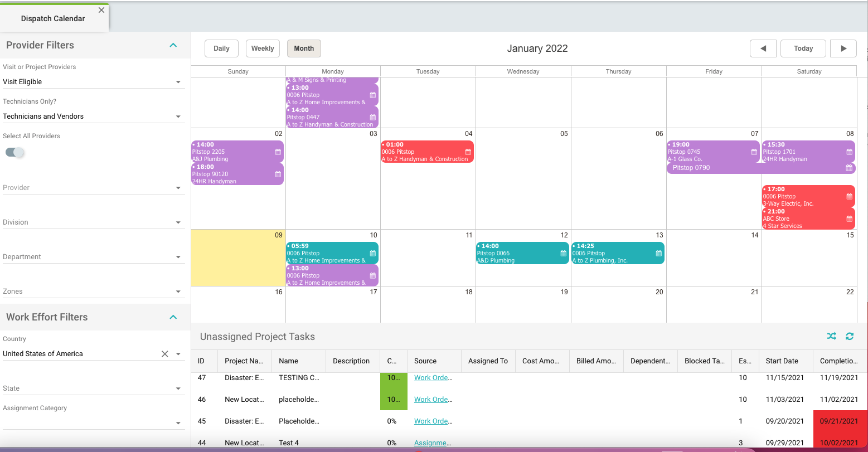Click the red 01:00 0006 Pitstop event
The image size is (868, 452).
(424, 152)
